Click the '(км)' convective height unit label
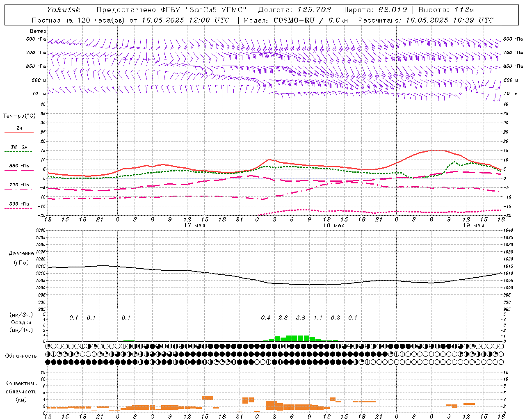Viewport: 525px width, 420px height. 21,399
